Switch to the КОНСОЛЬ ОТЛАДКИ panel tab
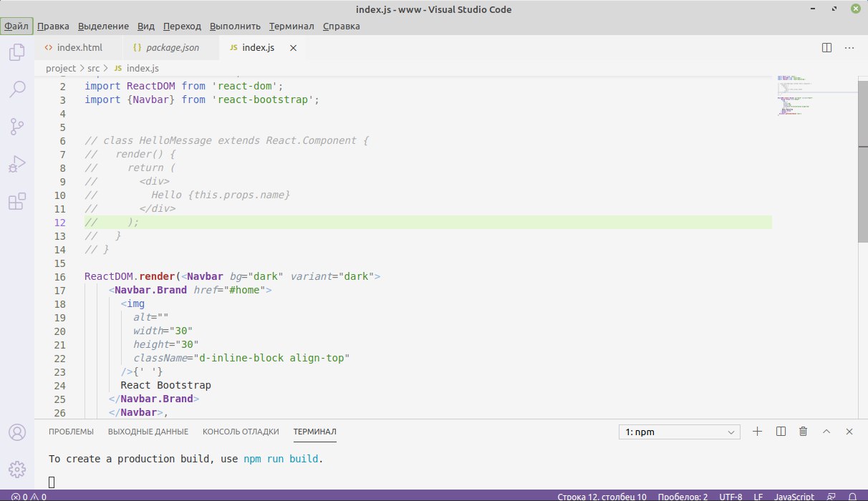868x501 pixels. click(x=241, y=432)
